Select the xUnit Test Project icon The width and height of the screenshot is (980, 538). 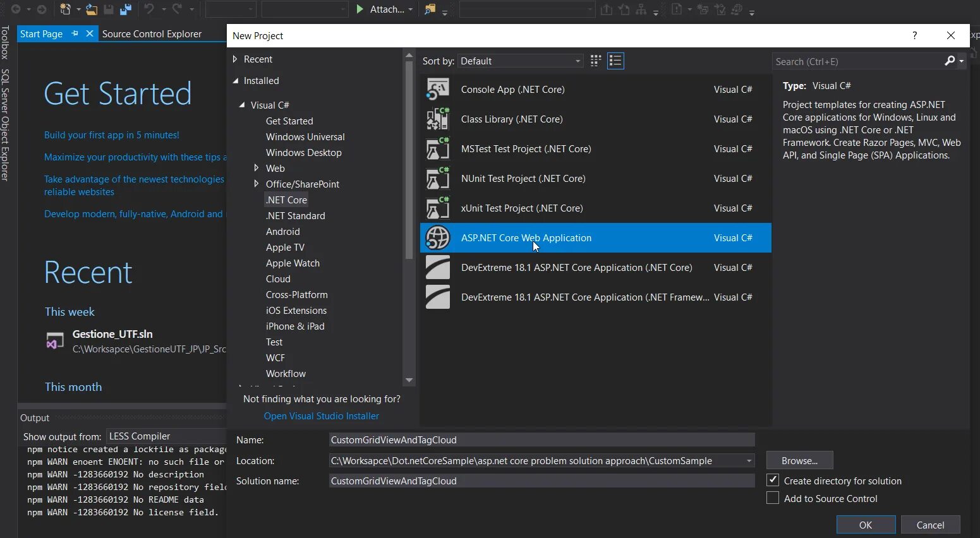437,208
